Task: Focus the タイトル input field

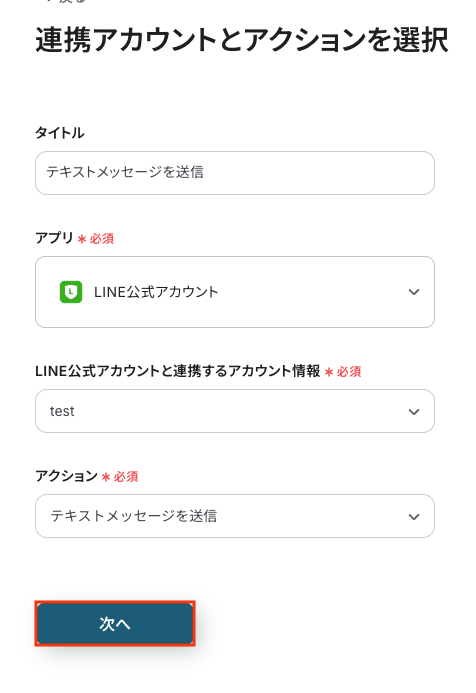Action: pyautogui.click(x=235, y=173)
